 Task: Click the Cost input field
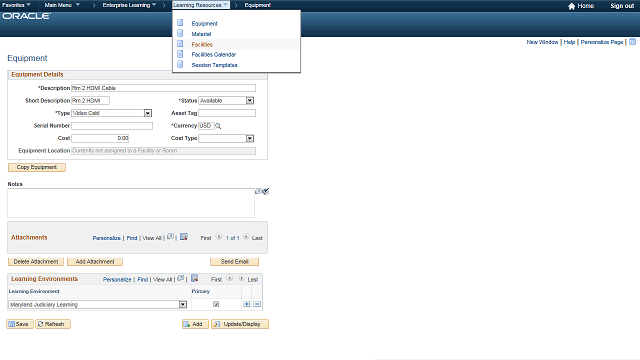click(x=100, y=138)
